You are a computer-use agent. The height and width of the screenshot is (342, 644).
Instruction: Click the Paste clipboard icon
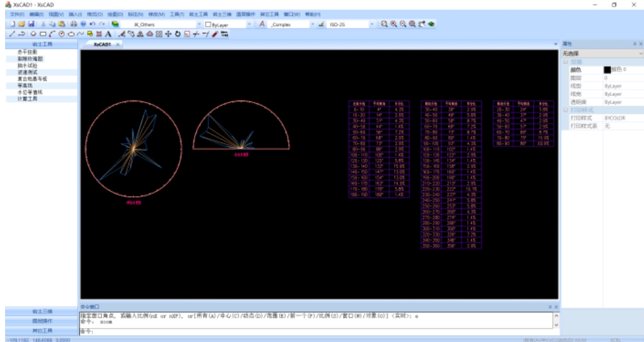pyautogui.click(x=62, y=24)
